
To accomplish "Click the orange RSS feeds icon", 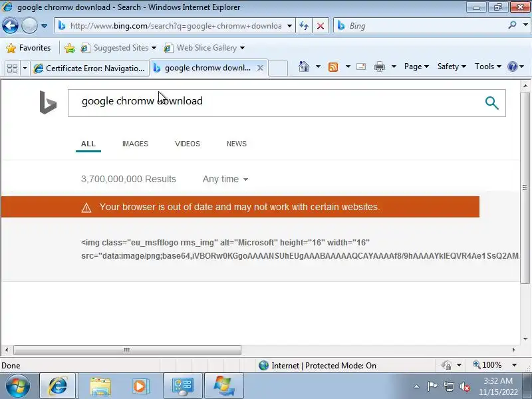I will 333,67.
